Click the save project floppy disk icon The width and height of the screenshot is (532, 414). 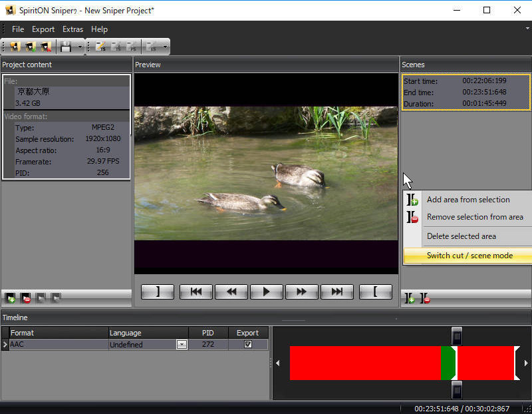65,47
